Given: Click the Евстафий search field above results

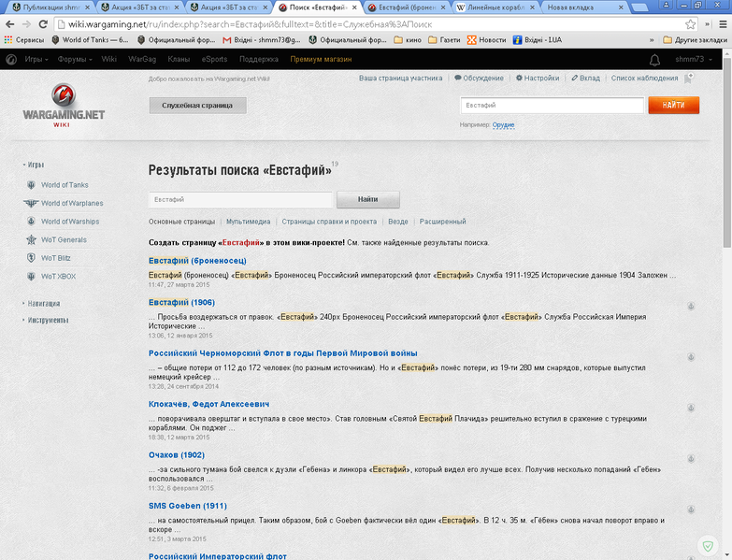Looking at the screenshot, I should pos(240,199).
